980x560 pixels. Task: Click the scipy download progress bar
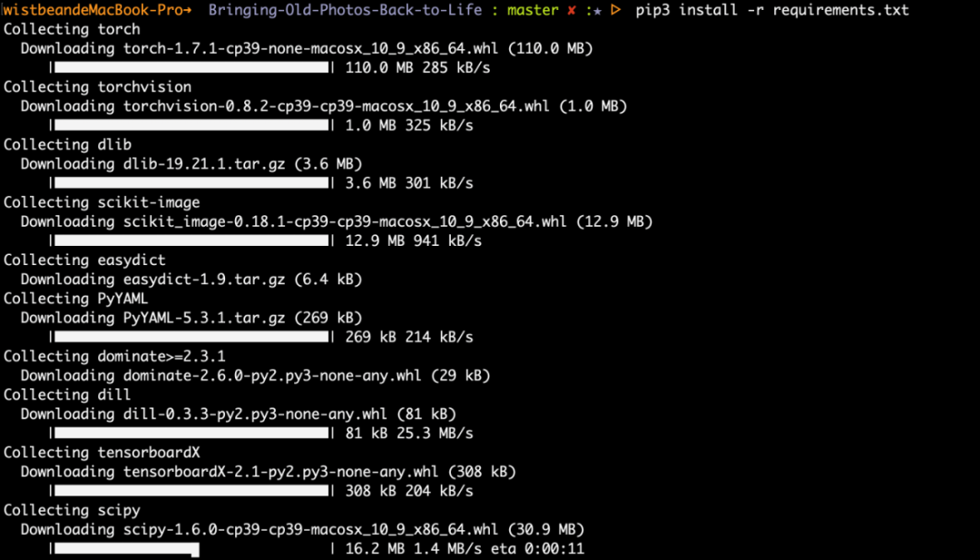coord(192,549)
